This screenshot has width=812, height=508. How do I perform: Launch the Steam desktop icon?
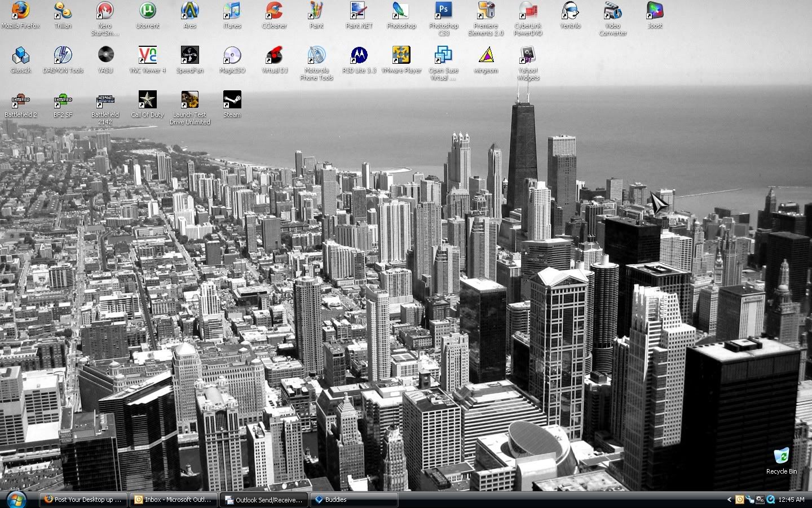click(x=232, y=104)
